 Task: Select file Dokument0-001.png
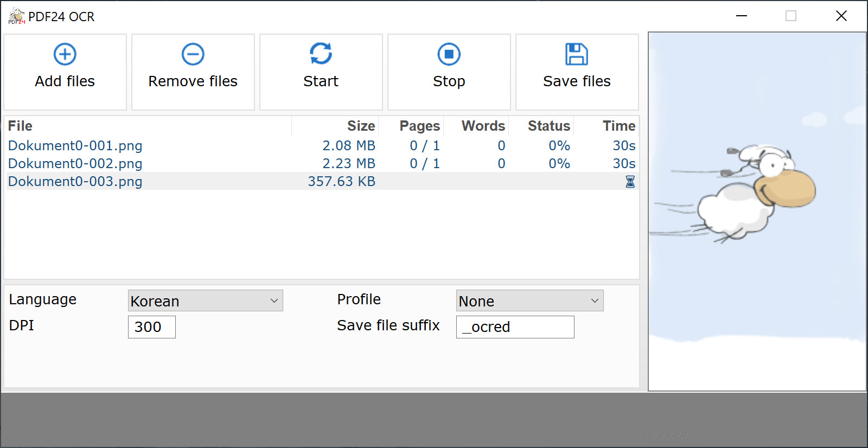click(75, 145)
